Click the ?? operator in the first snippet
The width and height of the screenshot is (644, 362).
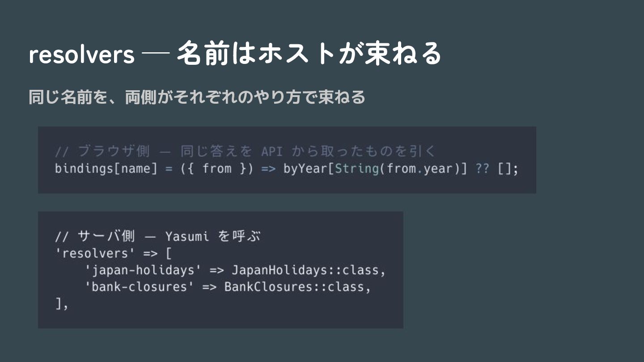click(483, 169)
